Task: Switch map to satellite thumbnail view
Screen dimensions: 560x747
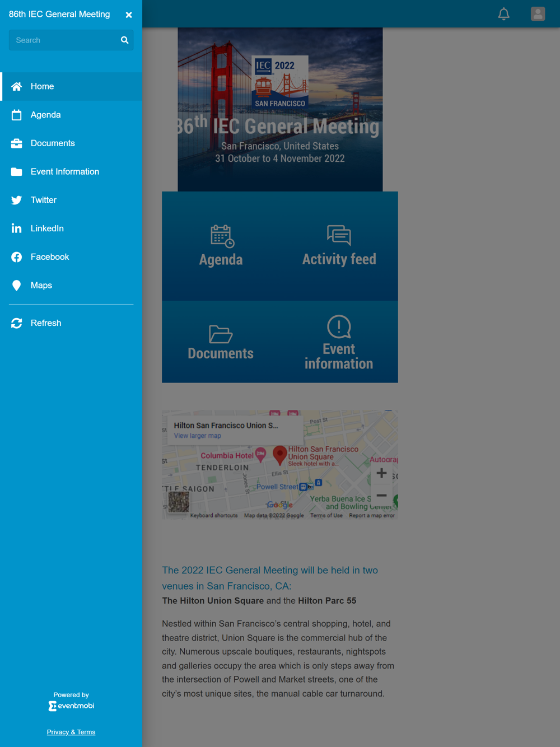Action: click(179, 502)
